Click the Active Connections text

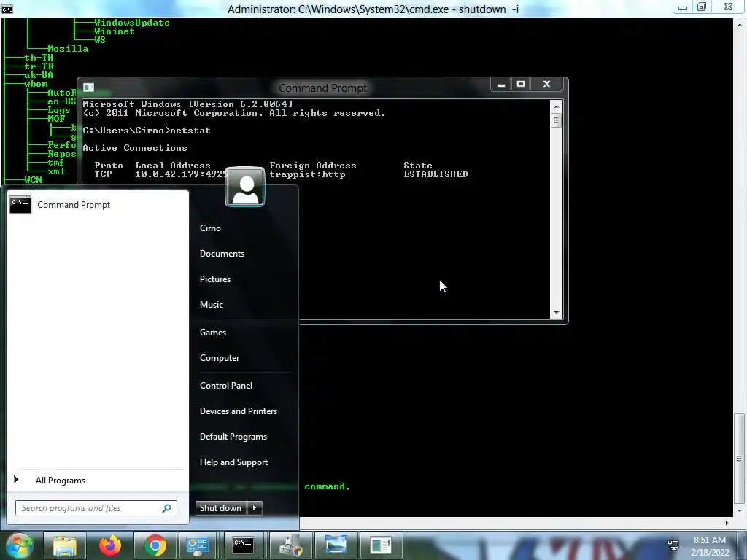pos(135,148)
